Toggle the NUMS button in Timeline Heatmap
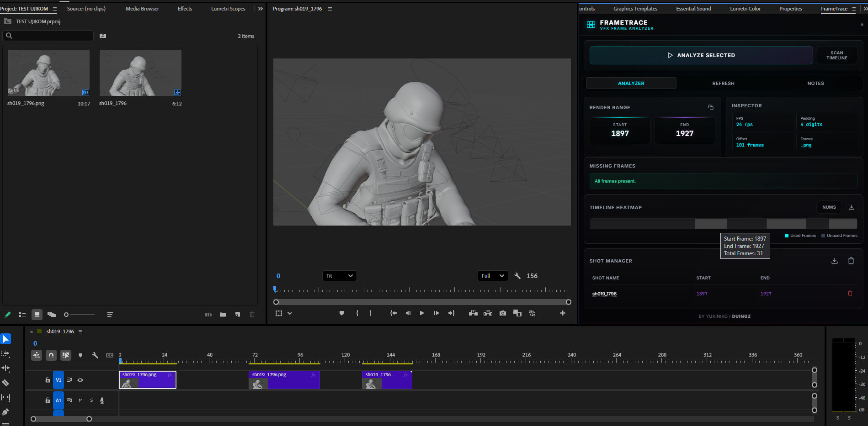The width and height of the screenshot is (868, 426). click(829, 207)
